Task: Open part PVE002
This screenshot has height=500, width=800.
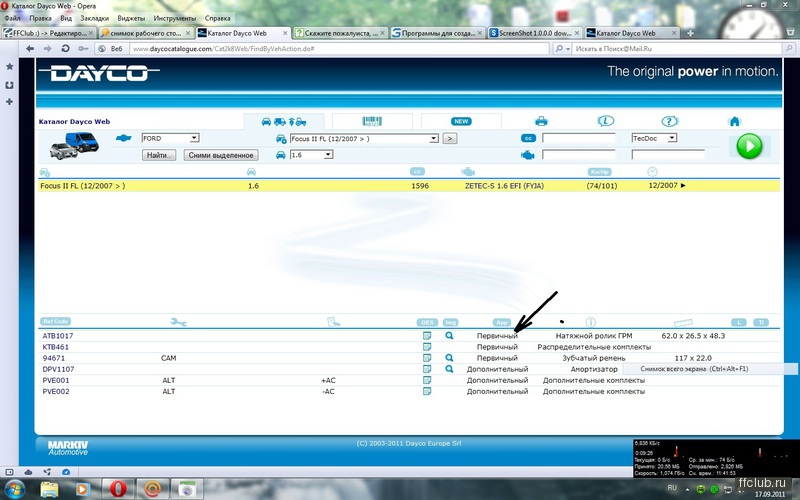Action: pyautogui.click(x=56, y=392)
